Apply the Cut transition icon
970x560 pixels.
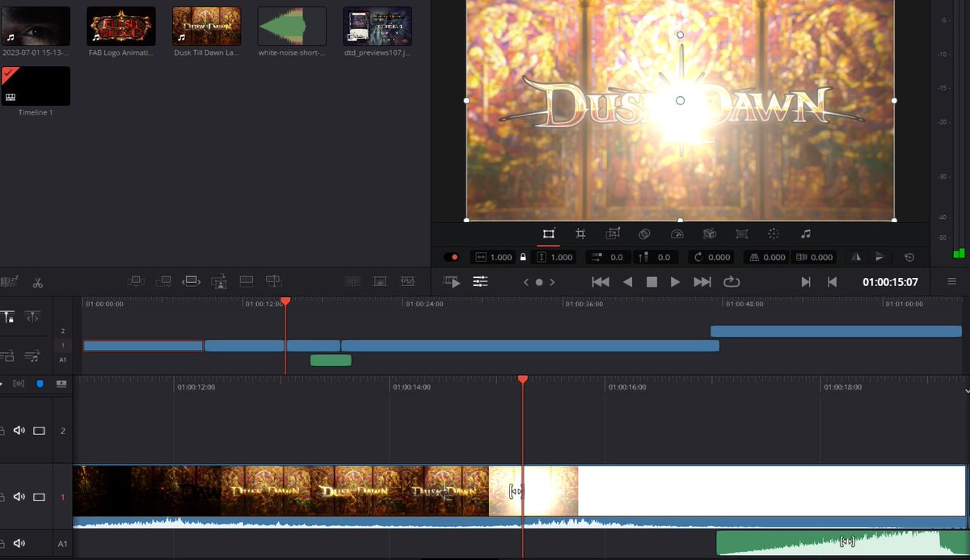click(352, 281)
